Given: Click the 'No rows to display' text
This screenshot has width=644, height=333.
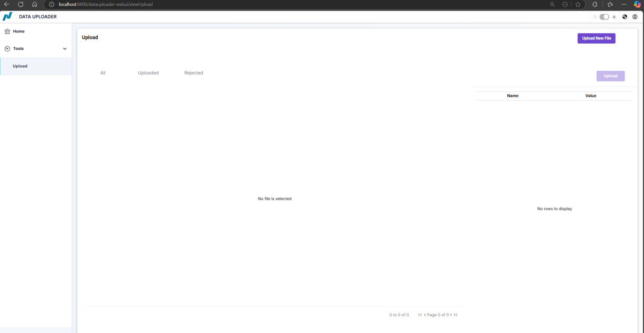Looking at the screenshot, I should pyautogui.click(x=555, y=209).
